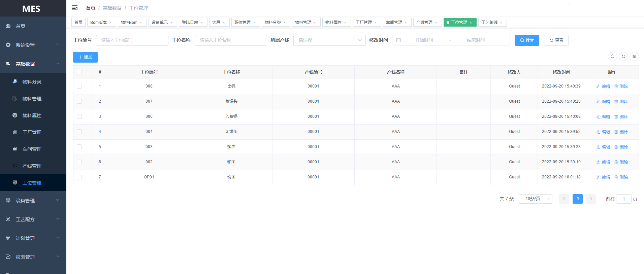Open 首页 via the sidebar dashboard icon

coord(8,26)
